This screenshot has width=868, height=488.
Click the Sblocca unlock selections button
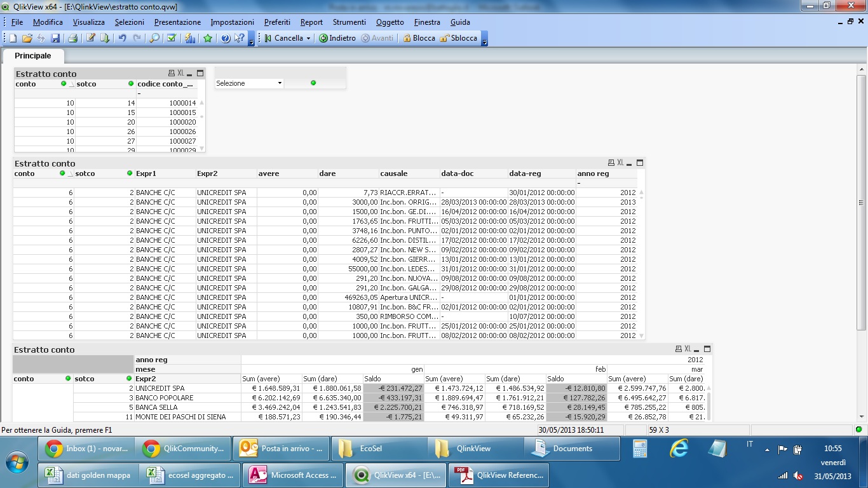pyautogui.click(x=458, y=38)
